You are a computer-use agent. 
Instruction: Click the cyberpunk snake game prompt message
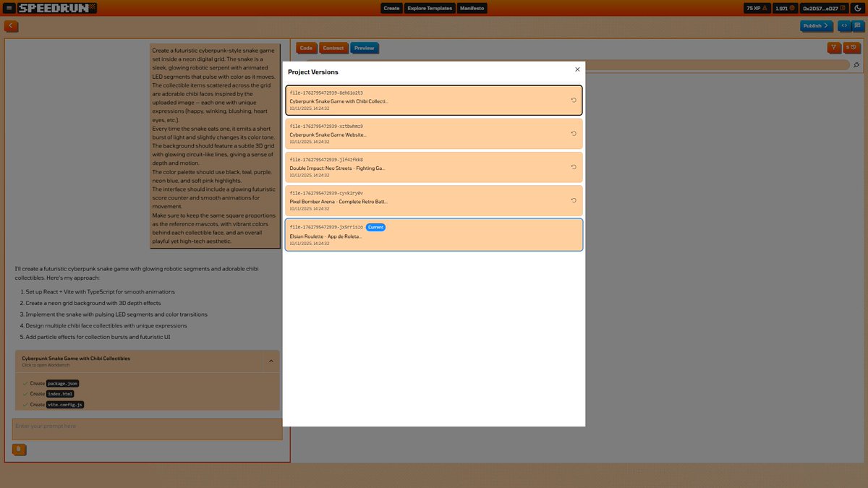point(215,146)
